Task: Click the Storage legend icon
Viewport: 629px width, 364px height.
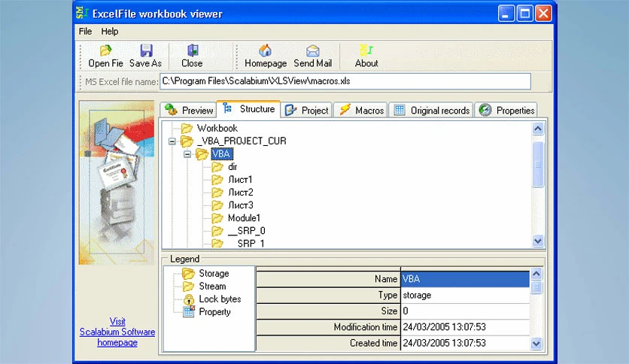Action: pyautogui.click(x=188, y=274)
